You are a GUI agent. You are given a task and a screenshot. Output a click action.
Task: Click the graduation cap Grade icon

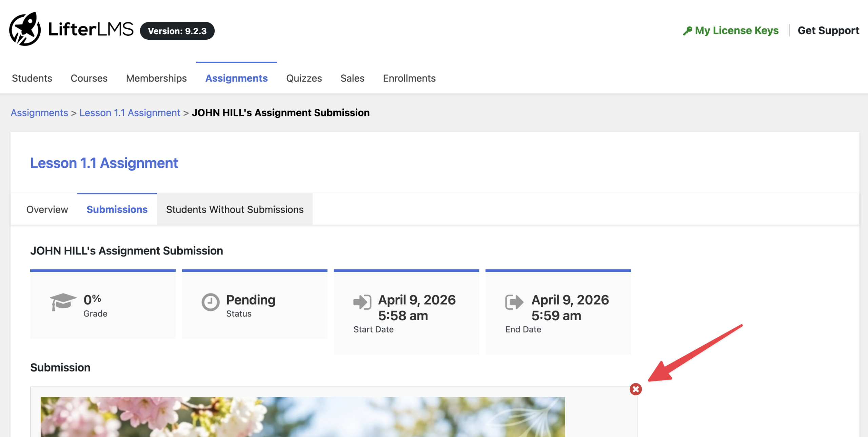[63, 301]
